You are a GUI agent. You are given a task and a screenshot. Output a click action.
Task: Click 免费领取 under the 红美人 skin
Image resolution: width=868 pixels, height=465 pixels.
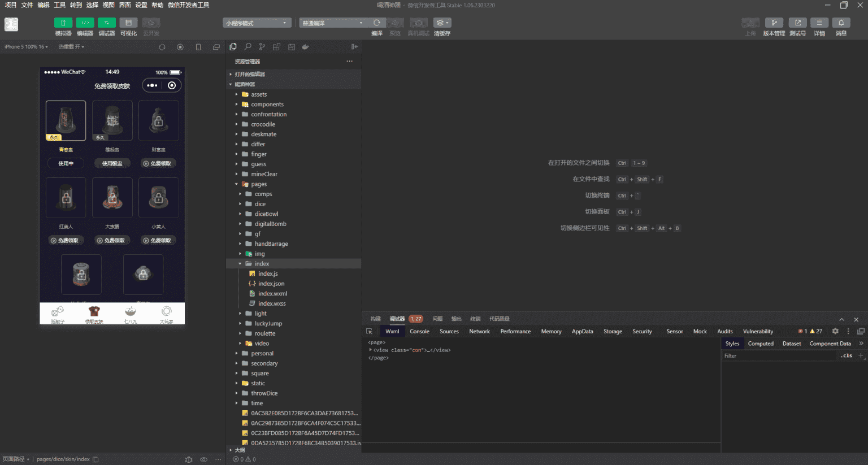tap(66, 241)
